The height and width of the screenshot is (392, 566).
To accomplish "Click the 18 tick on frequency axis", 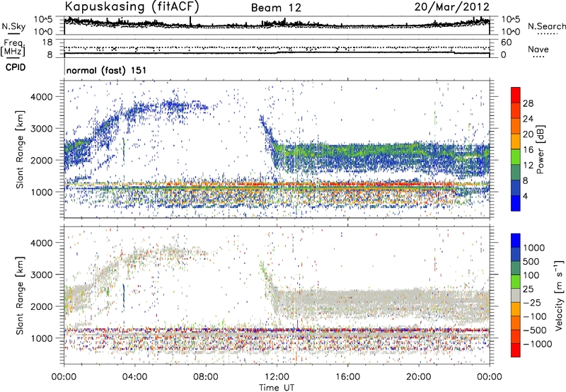I will tap(47, 42).
